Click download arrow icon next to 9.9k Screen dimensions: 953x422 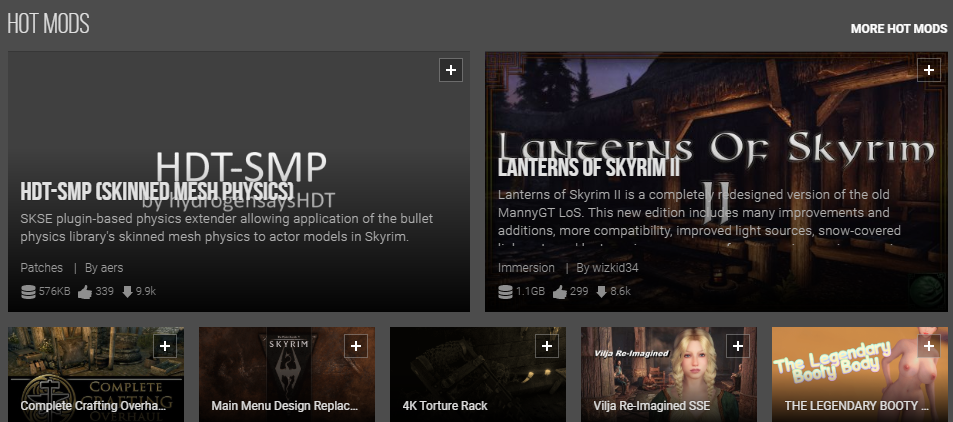pyautogui.click(x=127, y=292)
